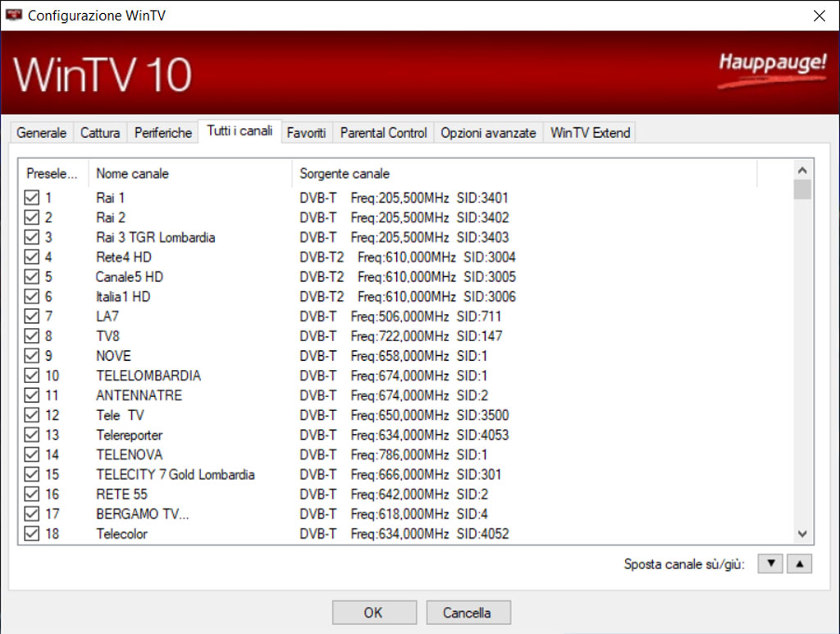
Task: Open the Periferiche tab
Action: (163, 133)
